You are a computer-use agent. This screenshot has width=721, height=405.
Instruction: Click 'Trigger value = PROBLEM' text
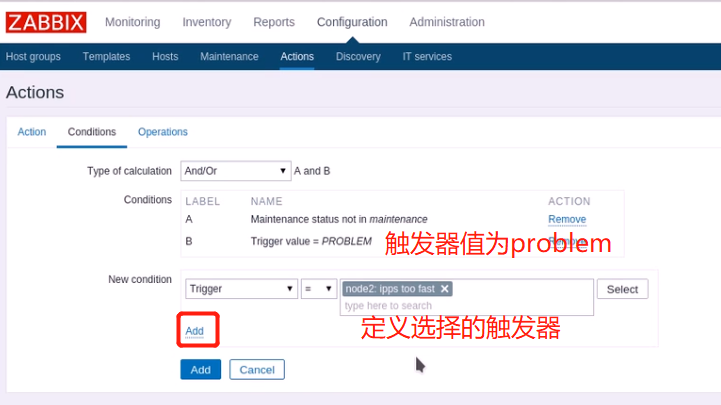(311, 241)
